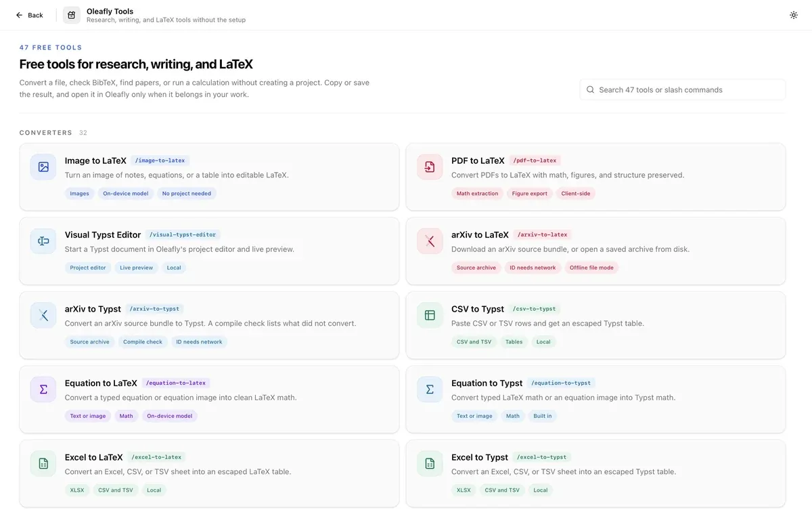Screen dimensions: 812x510
Task: Open the PDF to LaTeX tool
Action: (595, 176)
